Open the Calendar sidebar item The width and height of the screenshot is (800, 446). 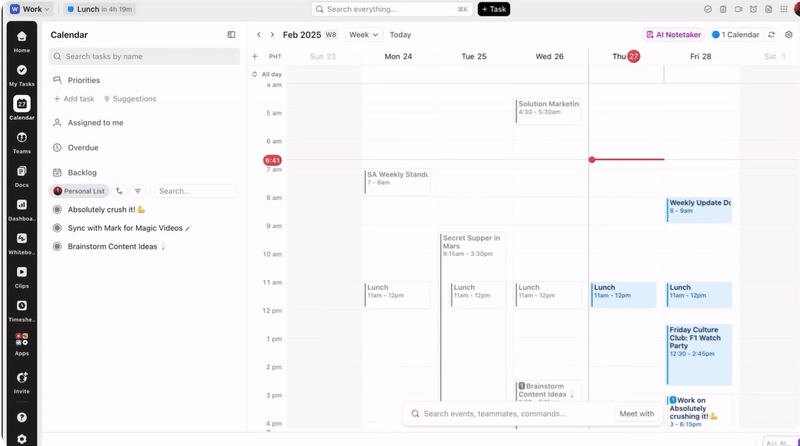(21, 108)
